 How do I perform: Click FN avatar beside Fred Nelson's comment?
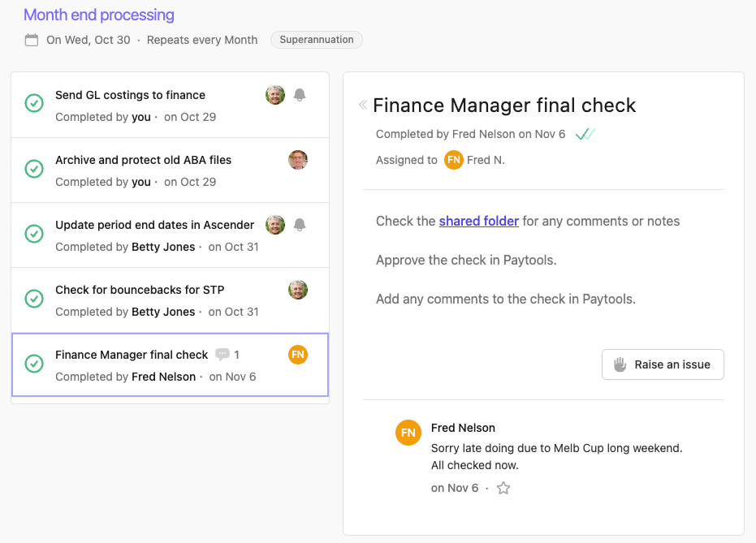(408, 433)
